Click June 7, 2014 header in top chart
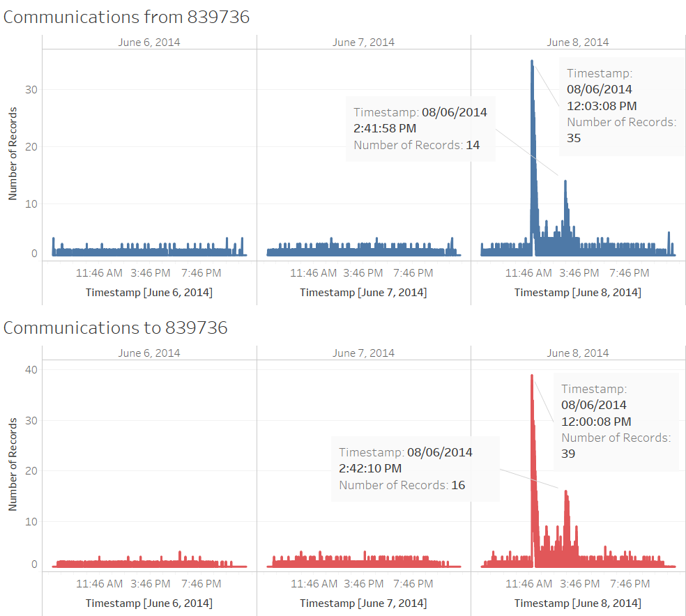 (x=363, y=43)
